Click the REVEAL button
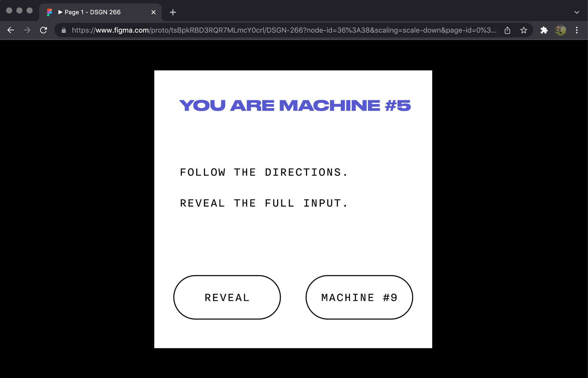The width and height of the screenshot is (588, 378). click(227, 297)
